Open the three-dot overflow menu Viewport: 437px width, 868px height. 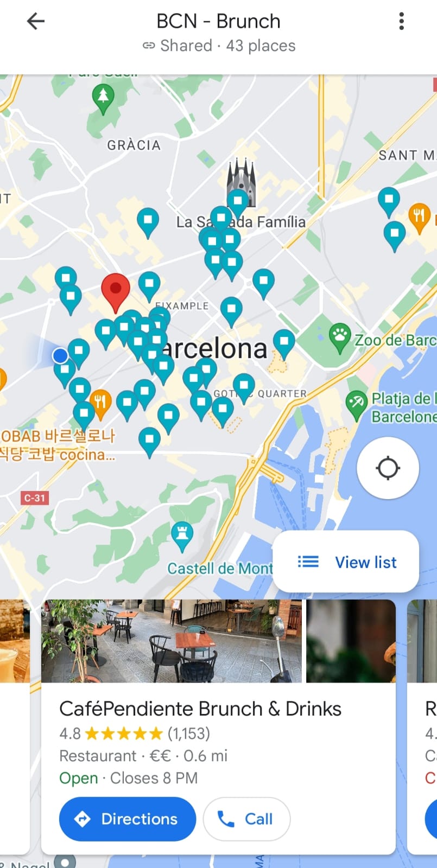(x=401, y=21)
